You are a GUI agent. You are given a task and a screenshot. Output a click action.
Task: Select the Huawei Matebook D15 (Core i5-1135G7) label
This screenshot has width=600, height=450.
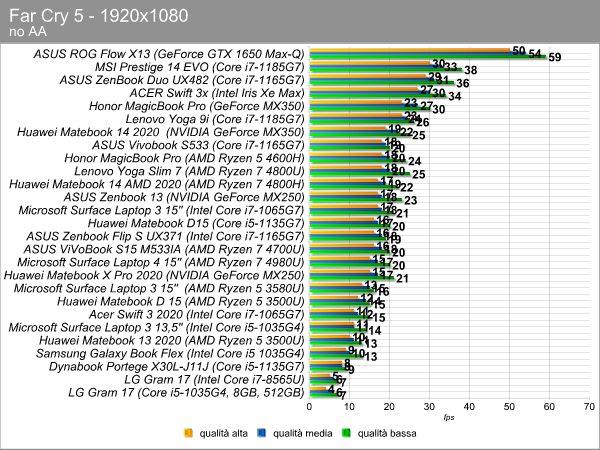click(x=196, y=223)
